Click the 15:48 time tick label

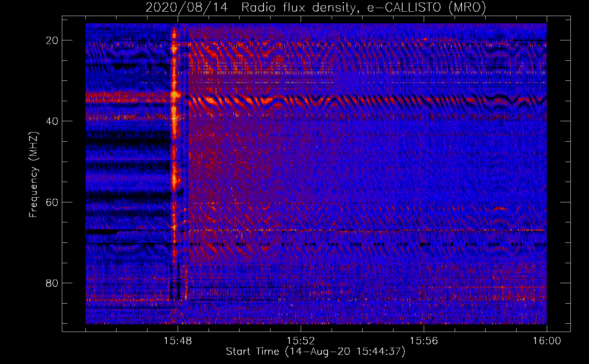pos(178,341)
